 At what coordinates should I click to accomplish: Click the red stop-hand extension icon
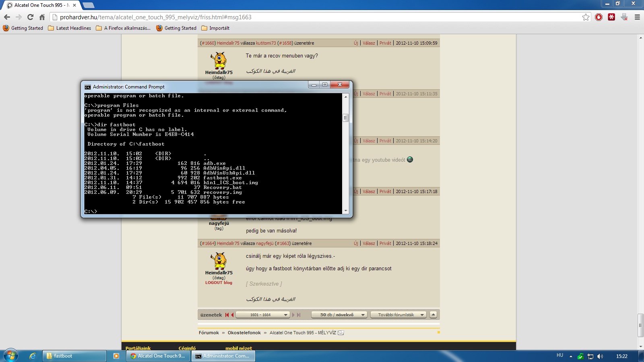599,17
